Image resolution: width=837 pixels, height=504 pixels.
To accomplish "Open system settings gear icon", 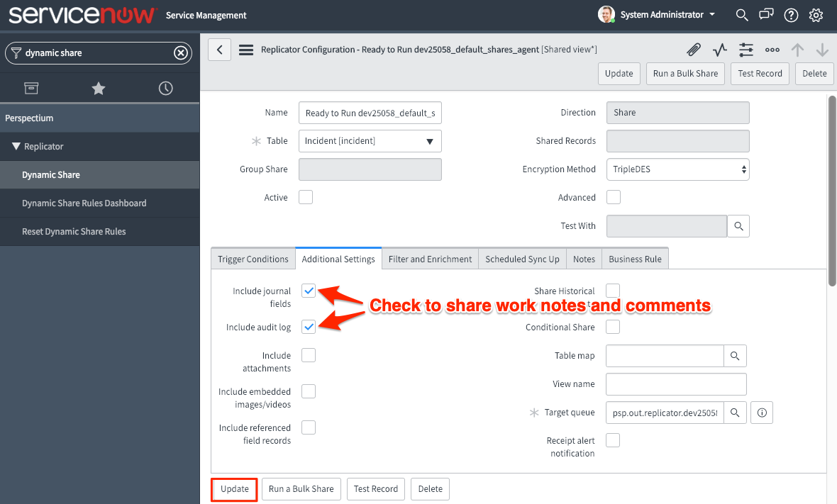I will 816,15.
